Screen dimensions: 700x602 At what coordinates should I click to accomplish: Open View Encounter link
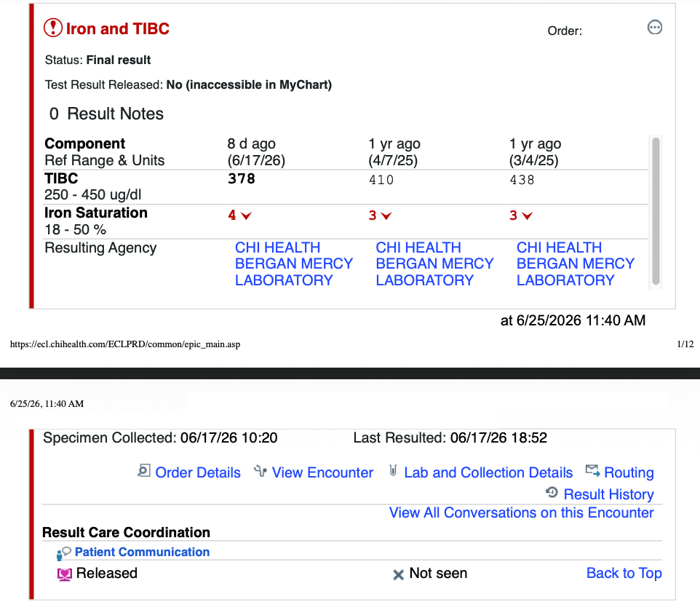tap(322, 472)
